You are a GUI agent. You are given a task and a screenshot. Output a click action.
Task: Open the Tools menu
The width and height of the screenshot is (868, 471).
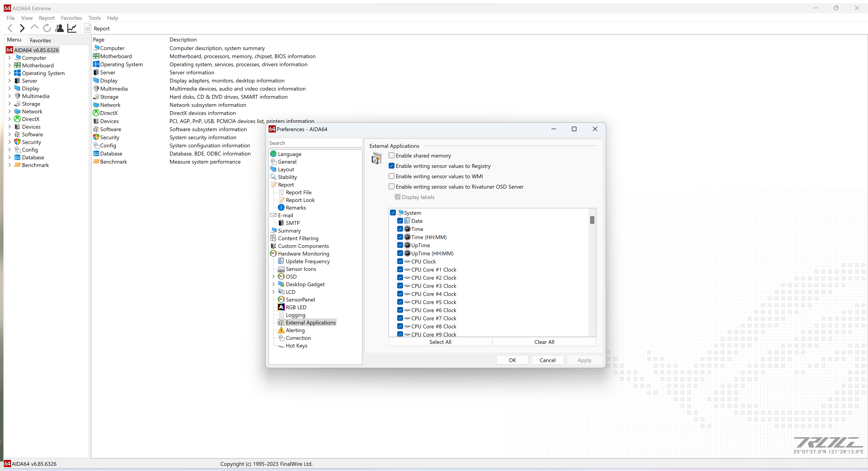click(94, 18)
